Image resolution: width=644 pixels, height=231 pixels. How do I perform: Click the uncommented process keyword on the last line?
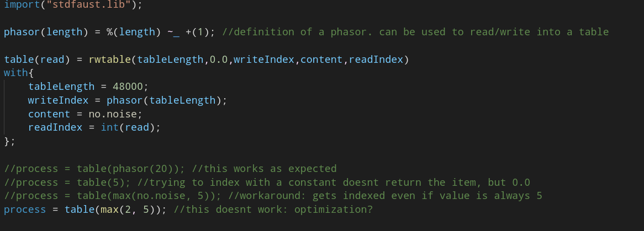[25, 210]
